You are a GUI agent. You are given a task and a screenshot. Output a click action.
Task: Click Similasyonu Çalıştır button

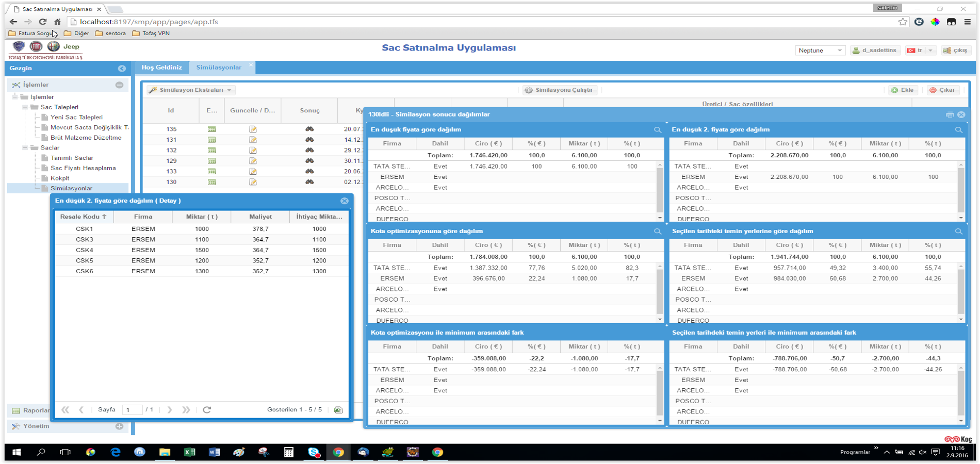pyautogui.click(x=560, y=90)
